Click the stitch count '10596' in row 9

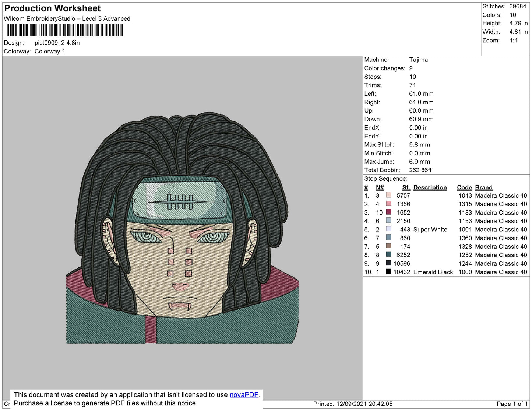click(x=402, y=263)
